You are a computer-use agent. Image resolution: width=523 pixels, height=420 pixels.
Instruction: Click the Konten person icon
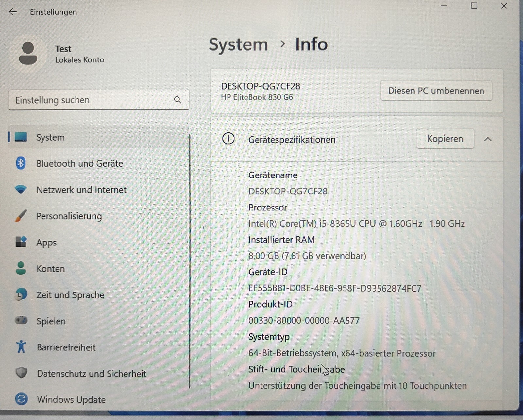pos(21,268)
